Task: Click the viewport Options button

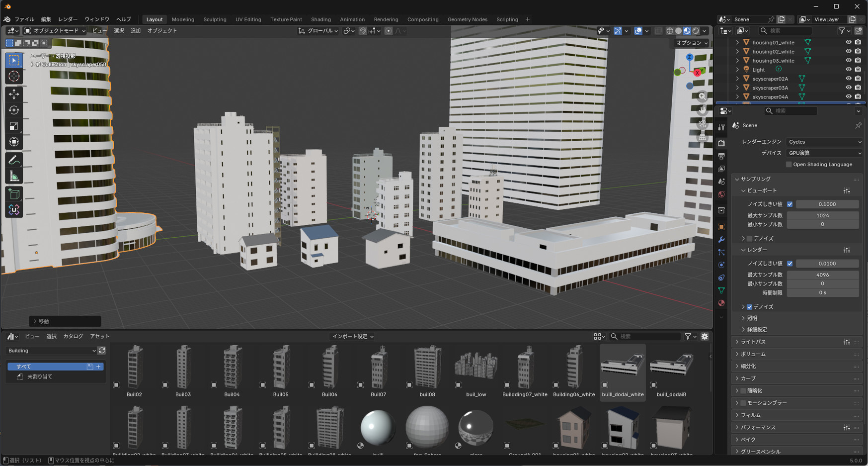Action: coord(692,43)
